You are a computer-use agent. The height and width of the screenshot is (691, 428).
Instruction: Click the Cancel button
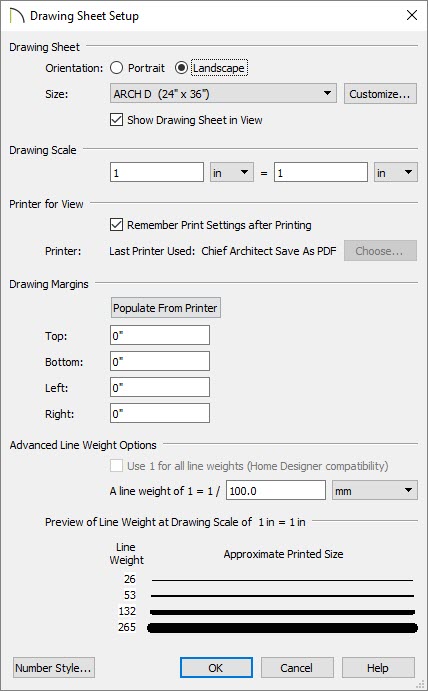coord(297,668)
